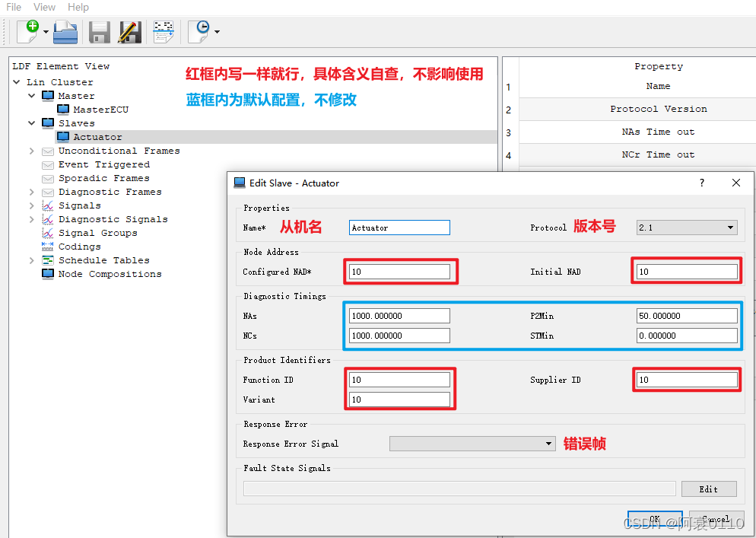Select Node Compositions in the tree
The image size is (756, 538).
pos(110,274)
